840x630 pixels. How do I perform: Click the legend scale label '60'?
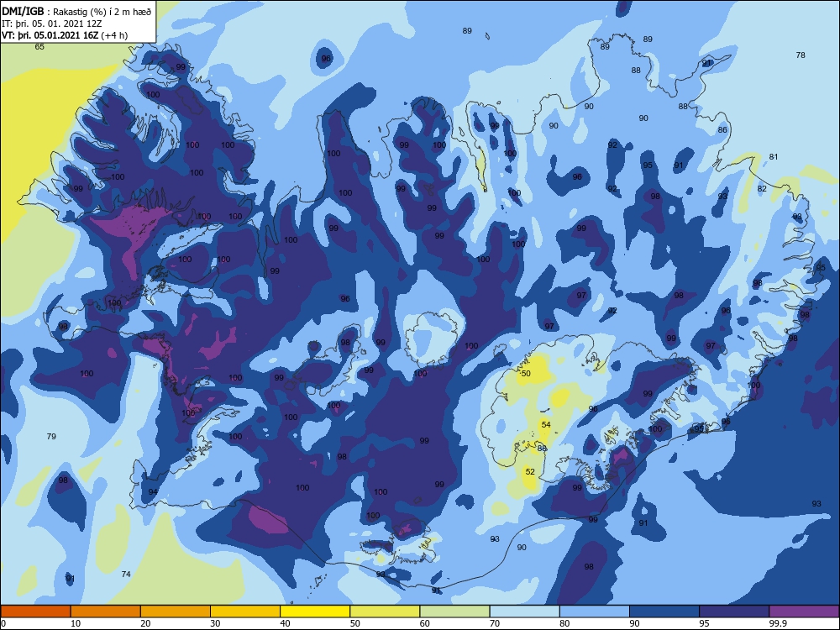[425, 623]
